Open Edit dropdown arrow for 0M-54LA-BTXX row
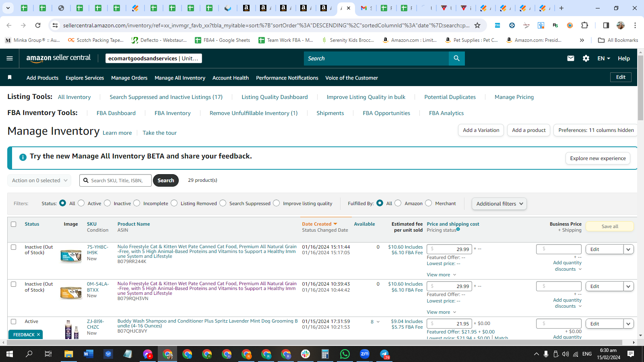 629,286
